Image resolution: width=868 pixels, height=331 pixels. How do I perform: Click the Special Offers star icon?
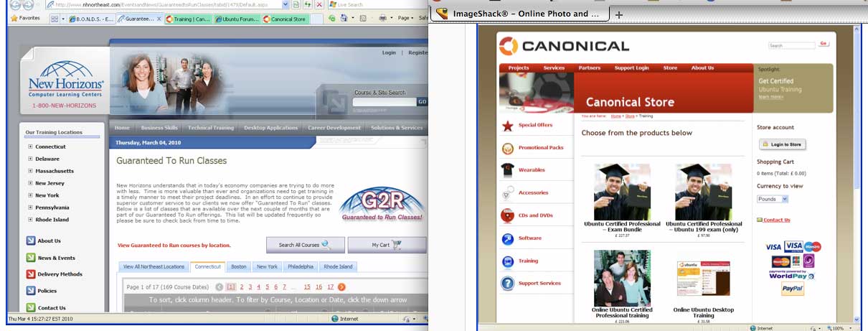pyautogui.click(x=507, y=126)
